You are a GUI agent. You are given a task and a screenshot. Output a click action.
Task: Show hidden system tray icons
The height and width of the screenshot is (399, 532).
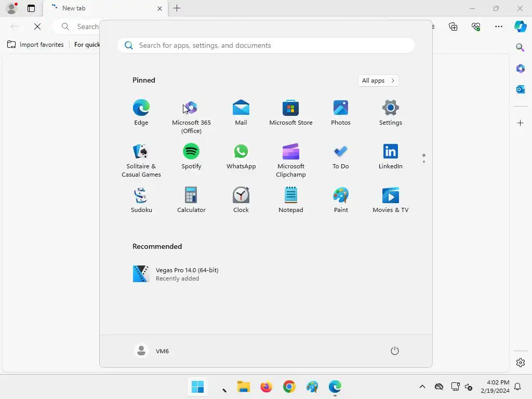click(x=422, y=387)
